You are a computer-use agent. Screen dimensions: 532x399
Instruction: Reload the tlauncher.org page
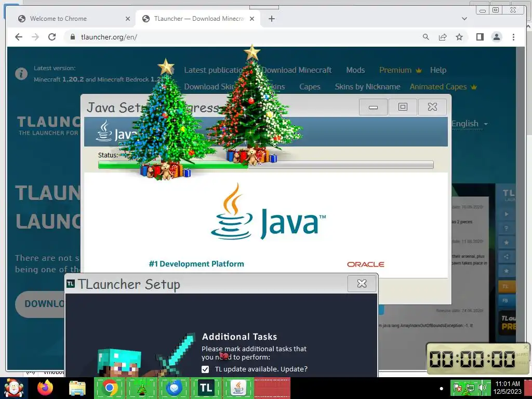point(52,37)
